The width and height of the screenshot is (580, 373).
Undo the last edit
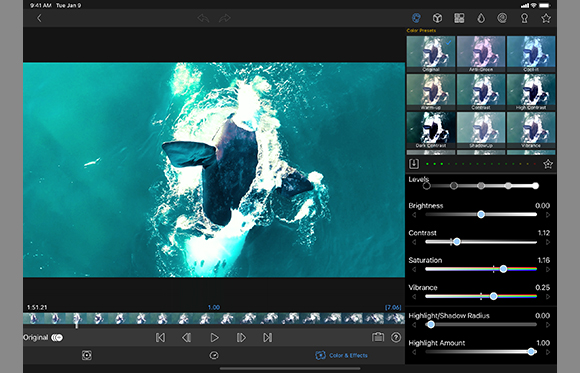click(x=203, y=18)
